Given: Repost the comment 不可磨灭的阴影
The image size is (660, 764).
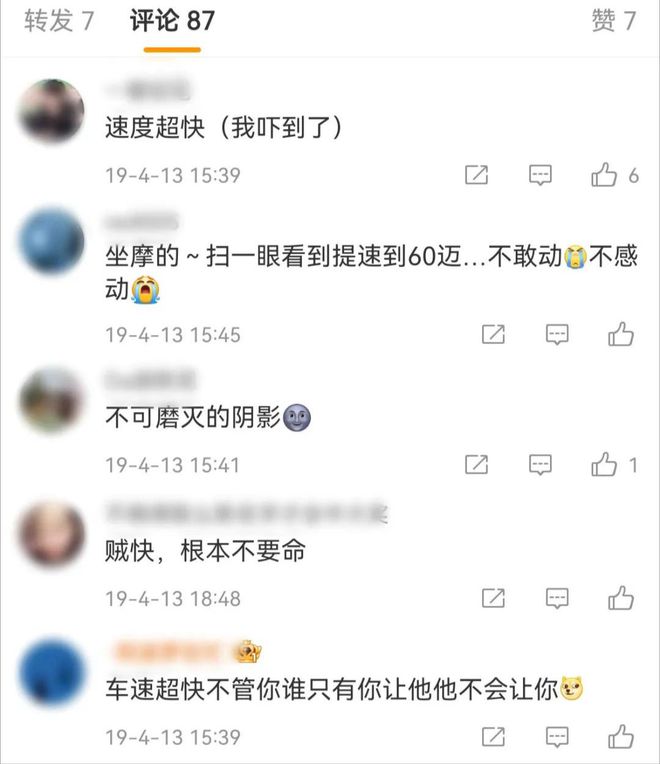Looking at the screenshot, I should point(476,464).
